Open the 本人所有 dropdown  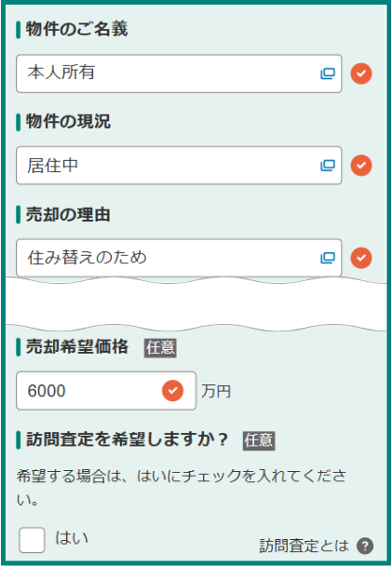(179, 74)
